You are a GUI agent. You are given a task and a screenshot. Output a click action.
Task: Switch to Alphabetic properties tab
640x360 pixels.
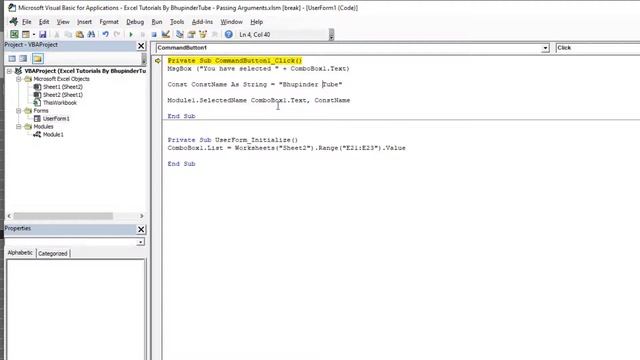click(x=20, y=253)
